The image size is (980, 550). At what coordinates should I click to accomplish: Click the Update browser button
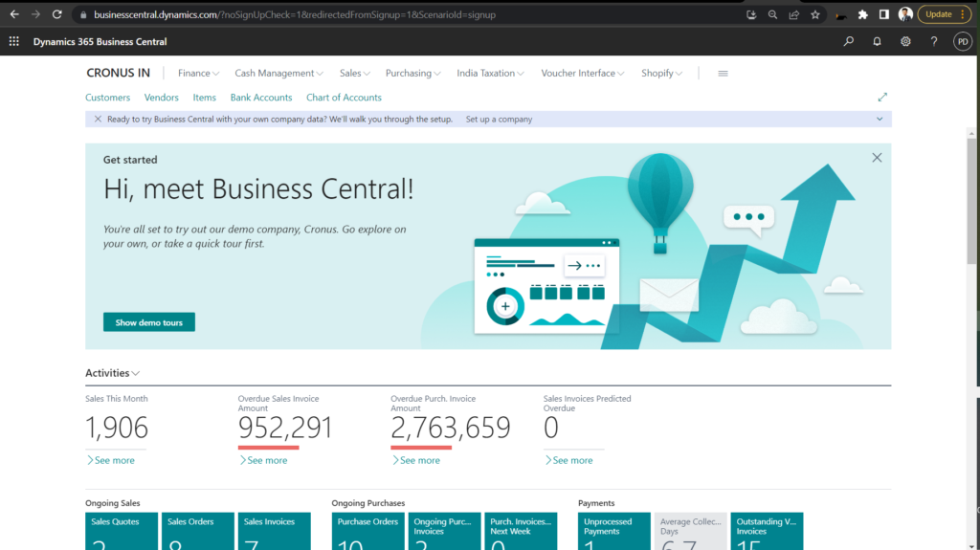(945, 14)
